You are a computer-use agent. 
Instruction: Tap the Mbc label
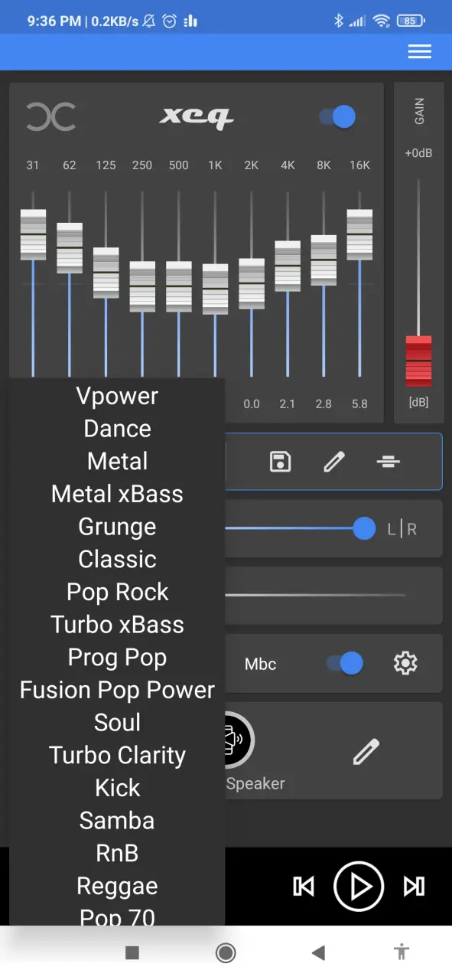coord(260,664)
